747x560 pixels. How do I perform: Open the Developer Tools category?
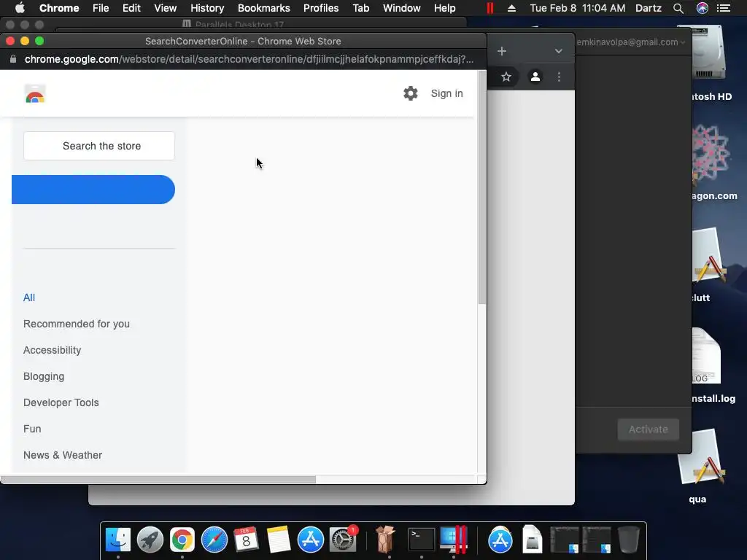pyautogui.click(x=61, y=402)
